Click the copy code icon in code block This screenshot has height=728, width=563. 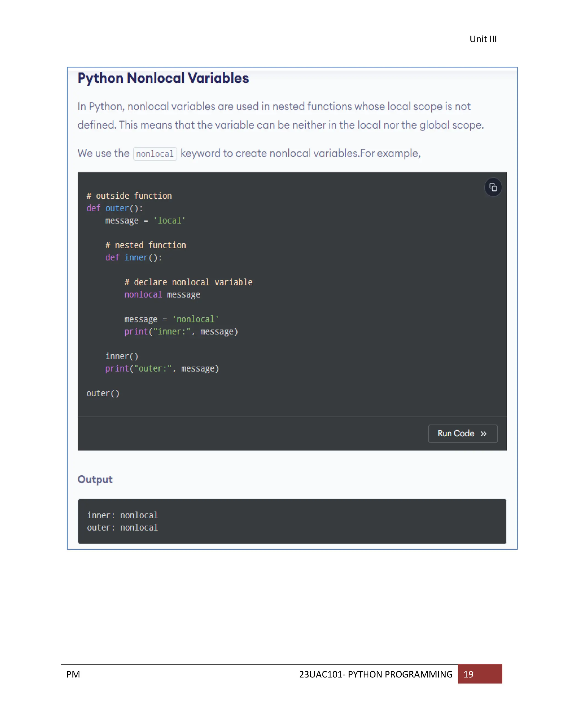point(493,187)
